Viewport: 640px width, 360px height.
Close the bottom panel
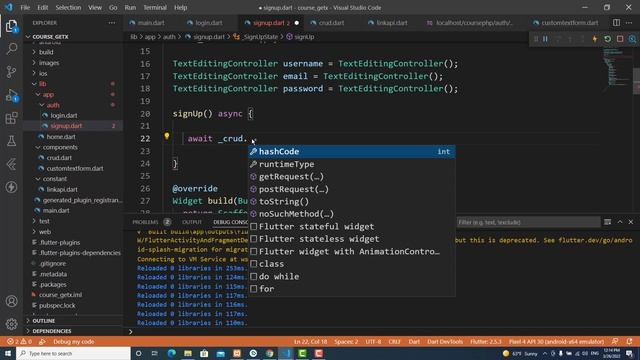631,222
